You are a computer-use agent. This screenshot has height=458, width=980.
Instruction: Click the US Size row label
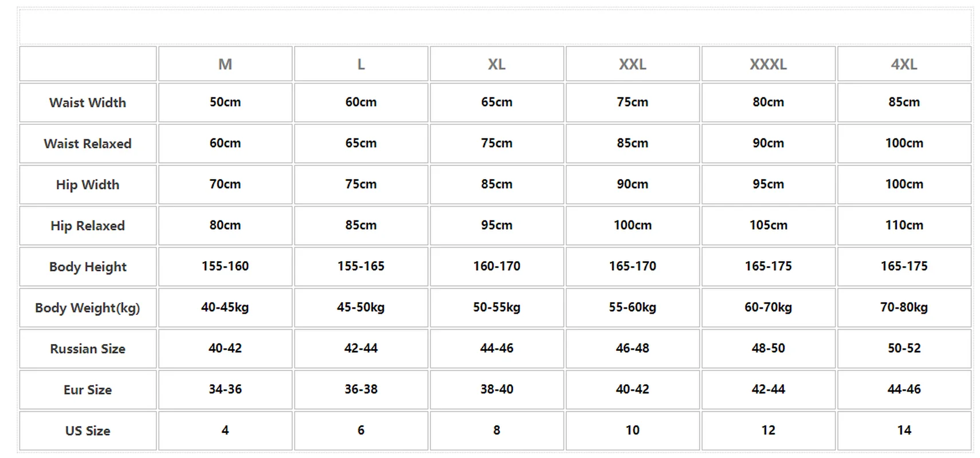click(x=88, y=431)
